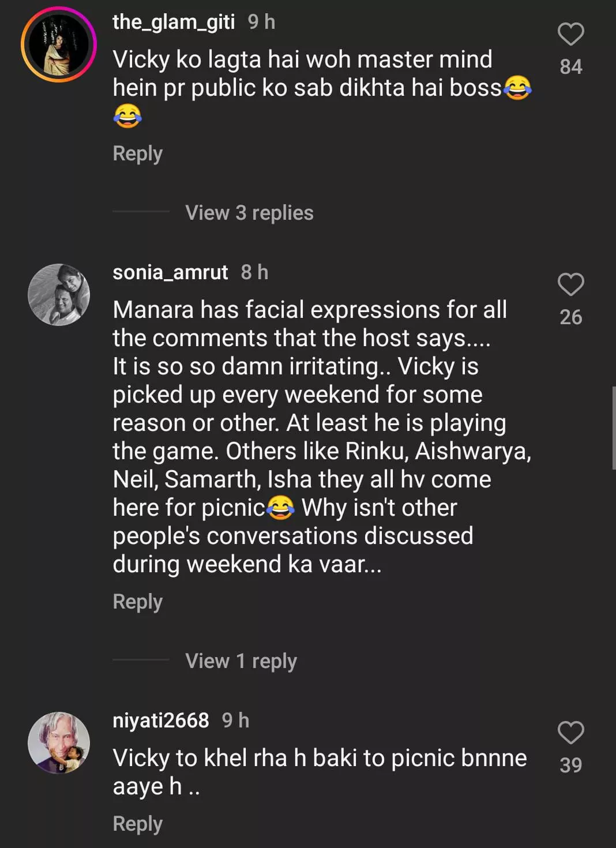Screen dimensions: 616x848
Task: Open sonia_amrut username link
Action: (170, 272)
